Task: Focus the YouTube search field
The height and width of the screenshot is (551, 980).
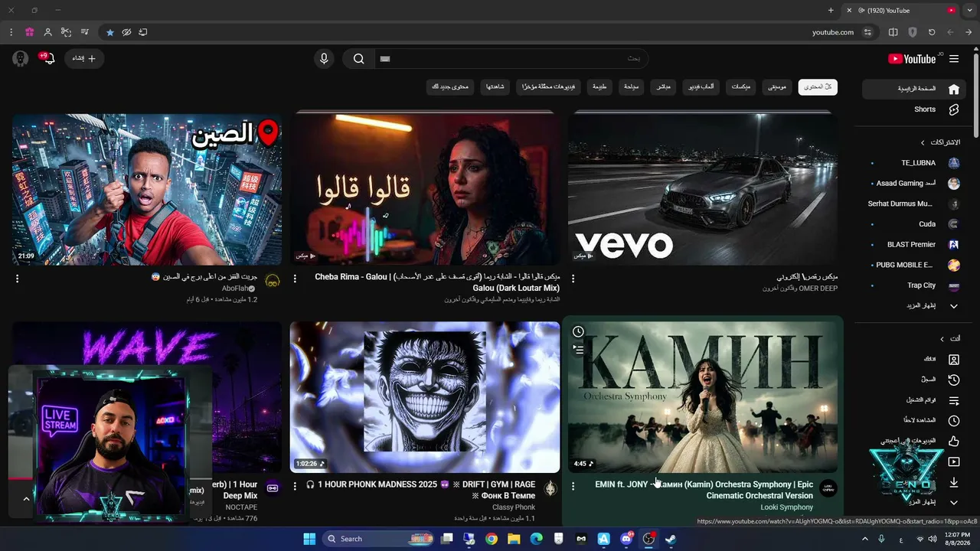Action: [511, 59]
